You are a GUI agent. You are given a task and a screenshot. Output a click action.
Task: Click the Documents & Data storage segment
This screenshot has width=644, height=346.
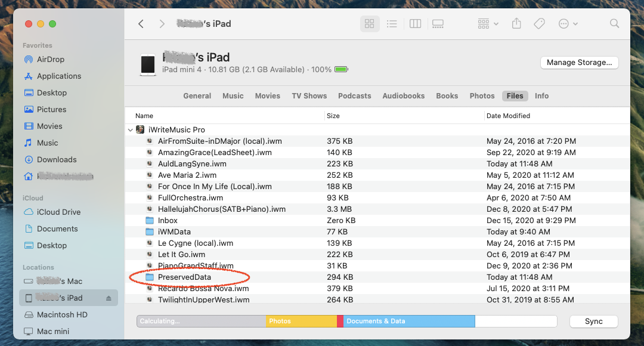(x=409, y=322)
